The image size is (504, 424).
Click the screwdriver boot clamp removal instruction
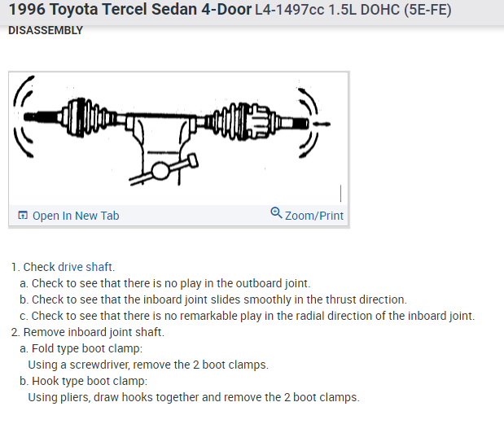point(148,365)
